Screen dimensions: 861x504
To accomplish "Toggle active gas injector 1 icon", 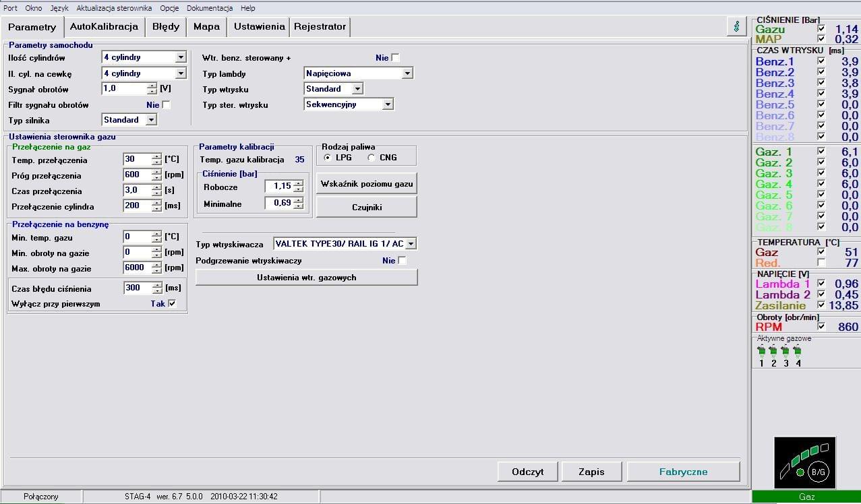I will 761,351.
